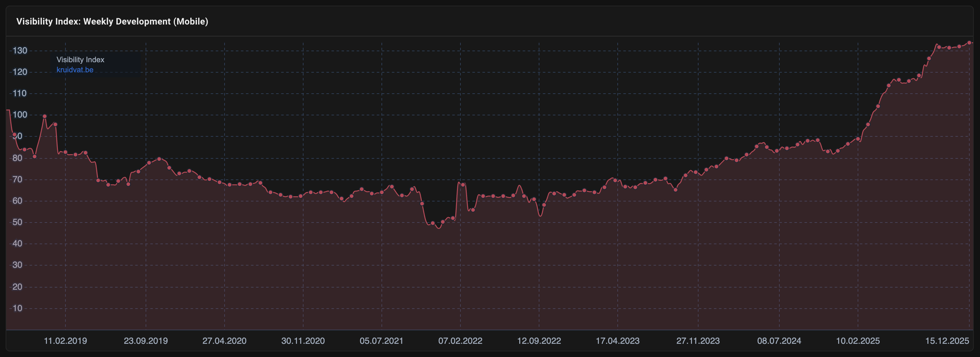Image resolution: width=980 pixels, height=357 pixels.
Task: Click the final data point at line's right end
Action: (969, 43)
